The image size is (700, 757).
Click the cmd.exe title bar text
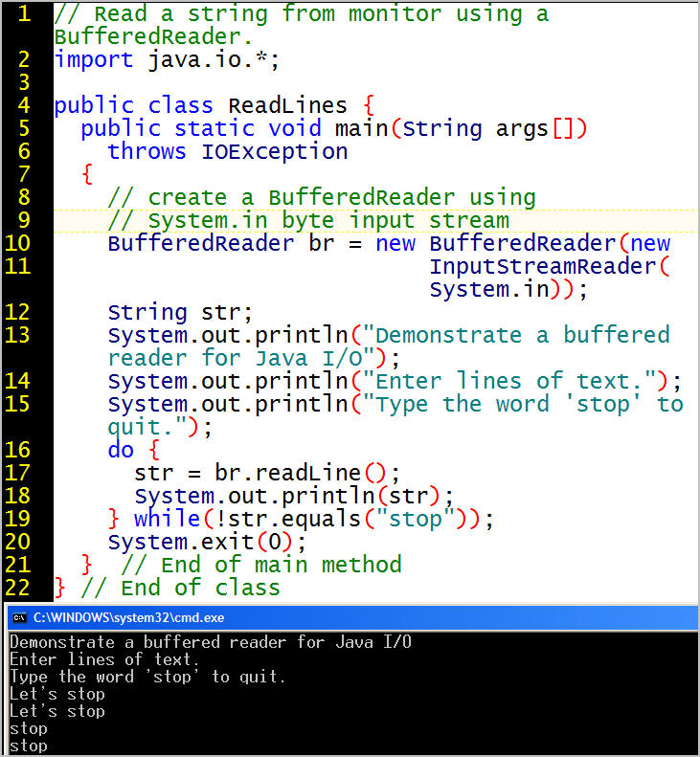pyautogui.click(x=128, y=617)
